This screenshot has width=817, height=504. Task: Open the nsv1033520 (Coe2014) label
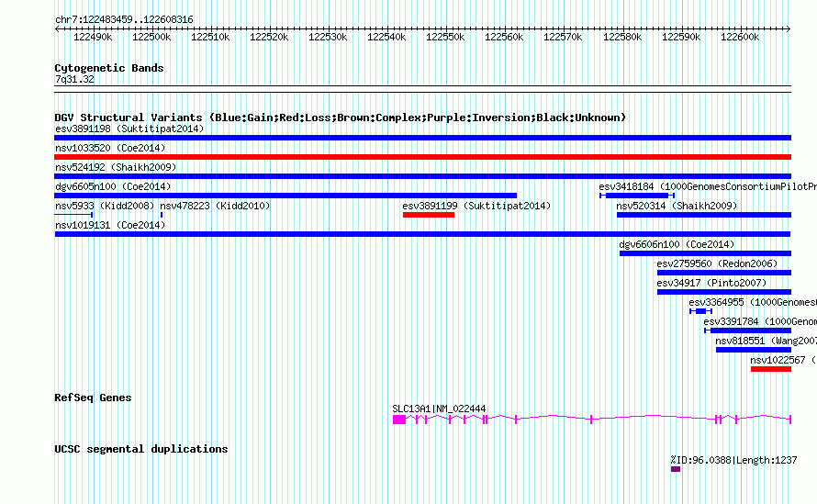click(110, 148)
